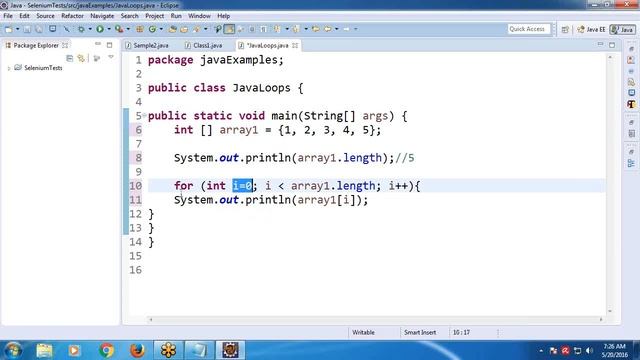Maximize the Package Explorer panel
This screenshot has height=360, width=640.
click(109, 45)
